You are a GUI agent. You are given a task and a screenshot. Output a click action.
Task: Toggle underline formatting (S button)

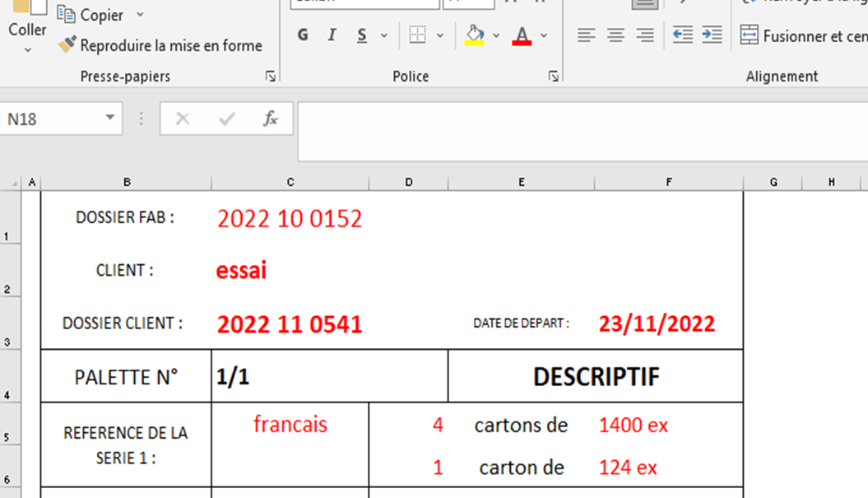click(362, 35)
